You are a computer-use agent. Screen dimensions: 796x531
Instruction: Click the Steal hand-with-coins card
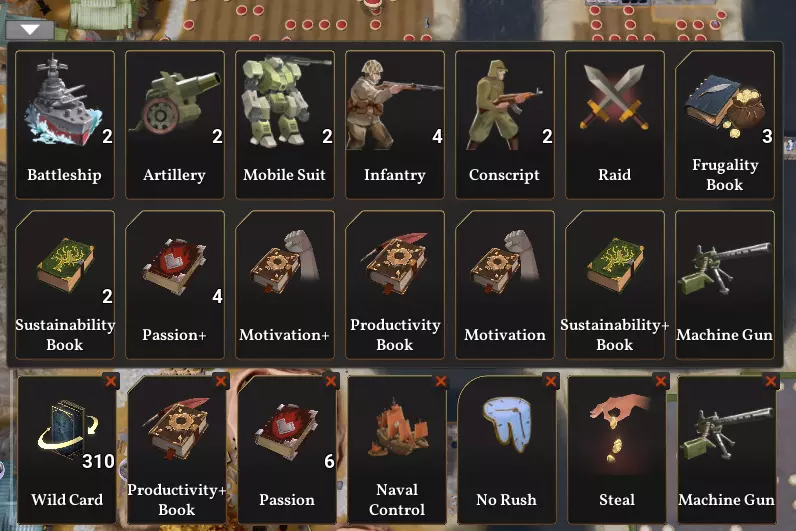pos(617,450)
